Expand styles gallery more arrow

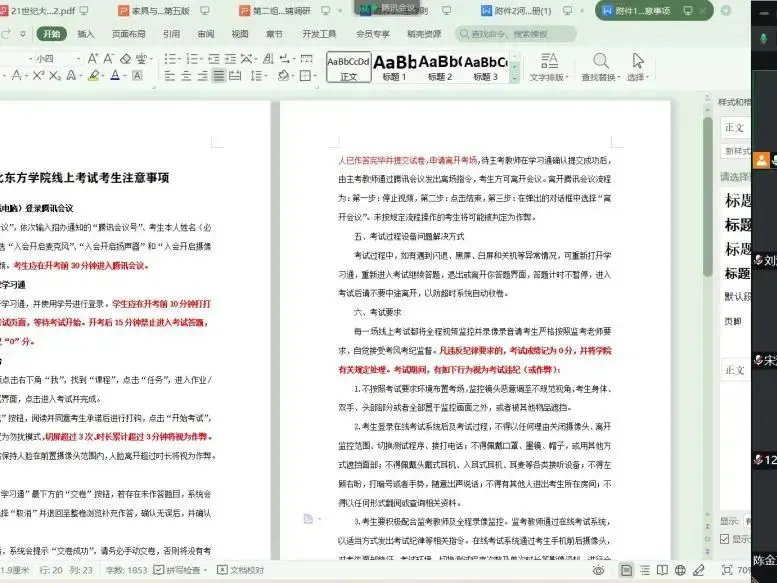(514, 78)
